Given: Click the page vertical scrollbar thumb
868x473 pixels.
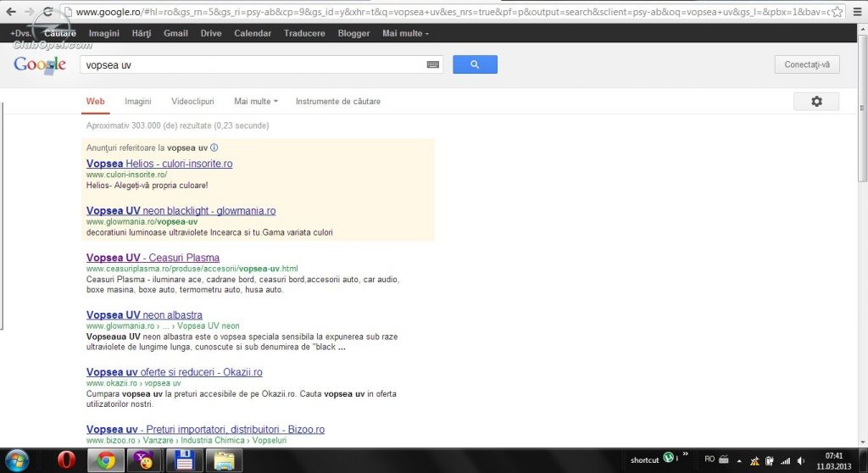Looking at the screenshot, I should click(862, 108).
